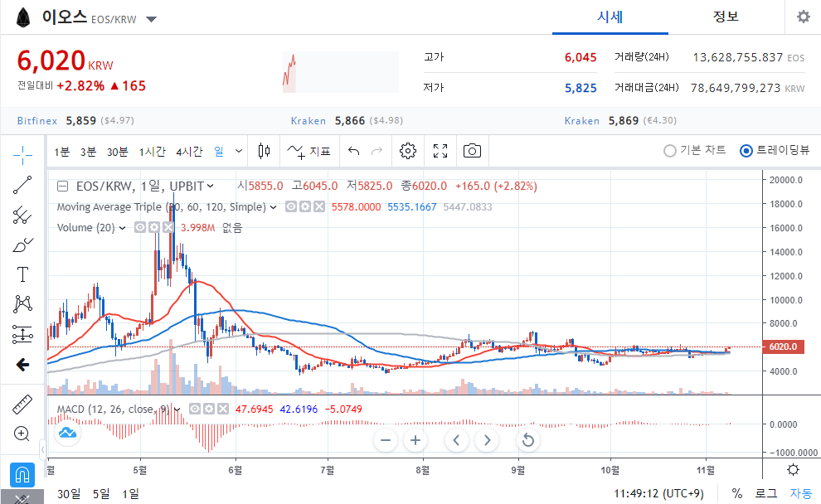821x504 pixels.
Task: Take a chart snapshot with camera icon
Action: click(473, 151)
